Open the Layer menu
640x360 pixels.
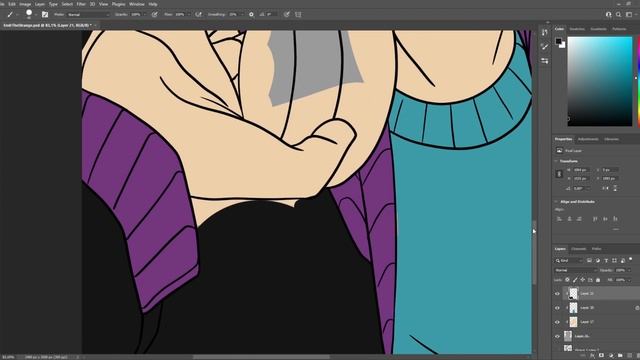40,4
